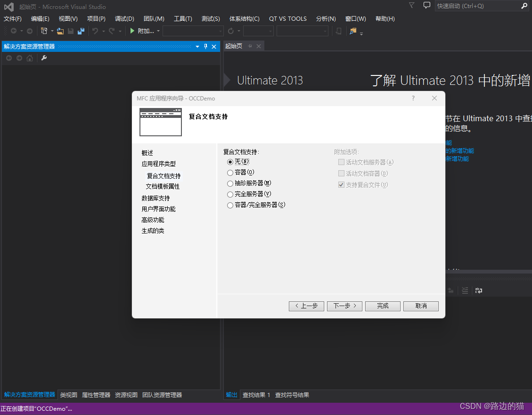Open the 附加 start button dropdown arrow
This screenshot has width=532, height=415.
click(158, 31)
